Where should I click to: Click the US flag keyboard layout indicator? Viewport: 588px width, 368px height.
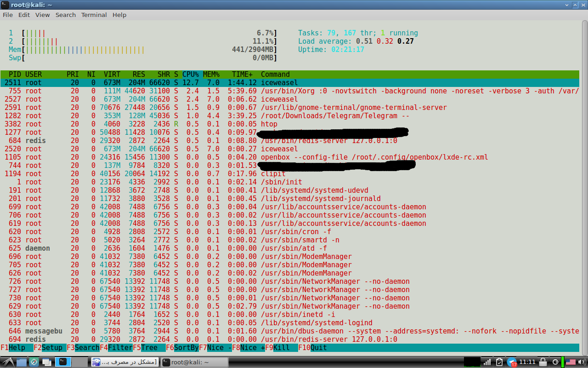click(x=571, y=362)
